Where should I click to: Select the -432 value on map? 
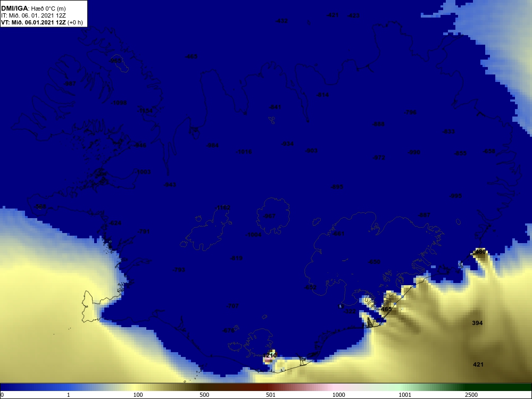point(281,21)
